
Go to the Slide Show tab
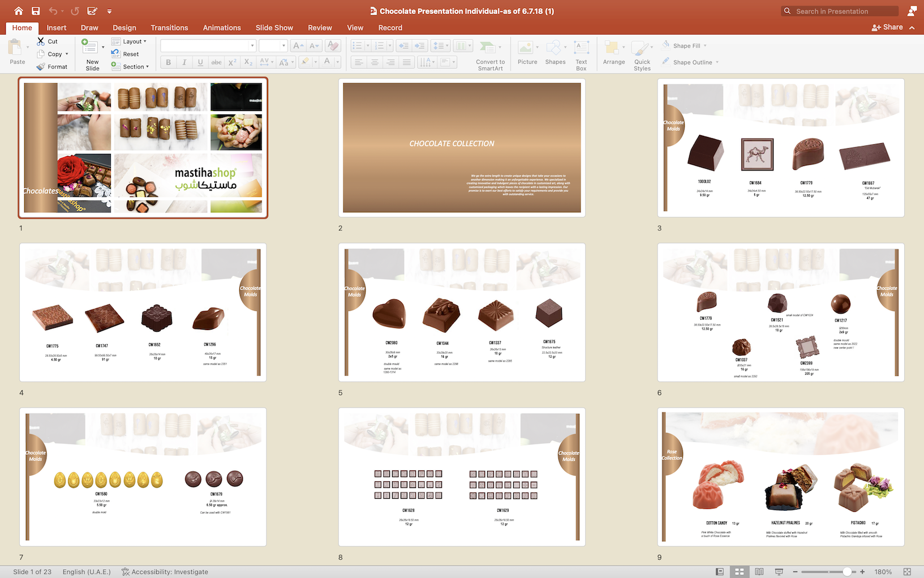(274, 28)
